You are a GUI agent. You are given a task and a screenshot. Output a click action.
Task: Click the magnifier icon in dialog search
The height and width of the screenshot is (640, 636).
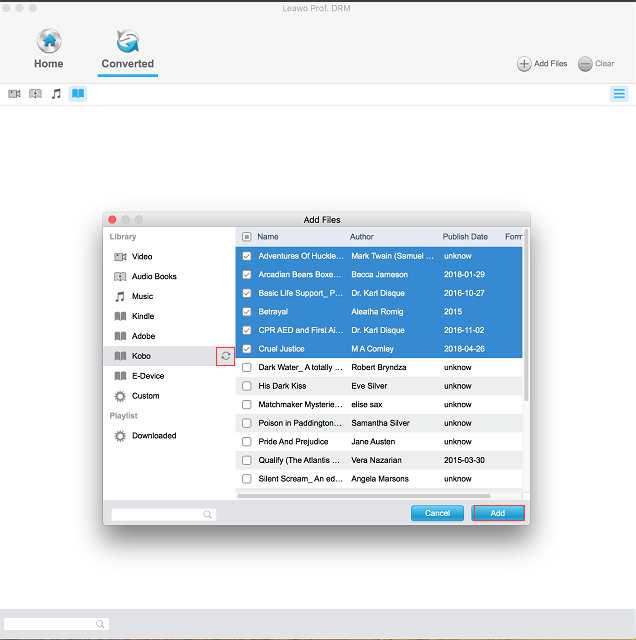(x=207, y=515)
